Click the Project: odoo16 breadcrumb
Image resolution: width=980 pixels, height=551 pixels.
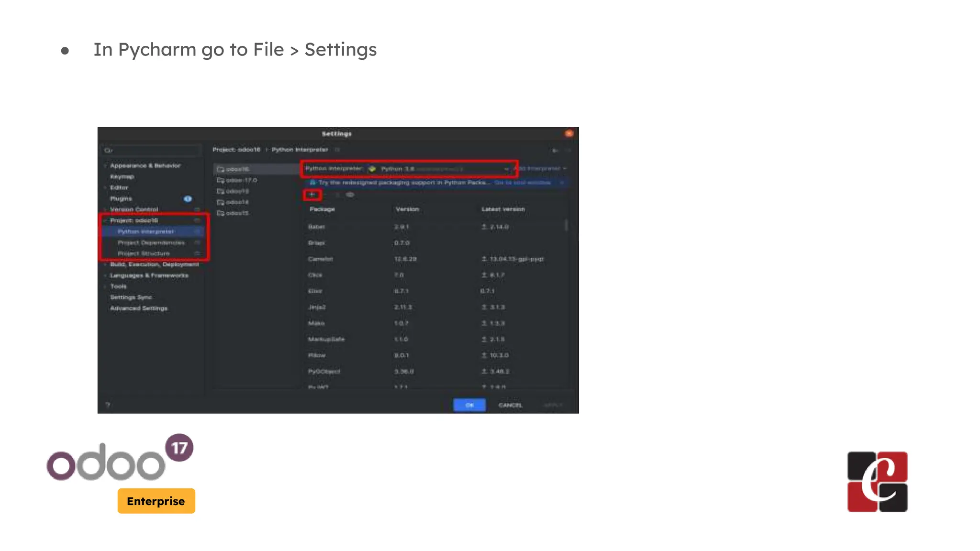pyautogui.click(x=236, y=150)
